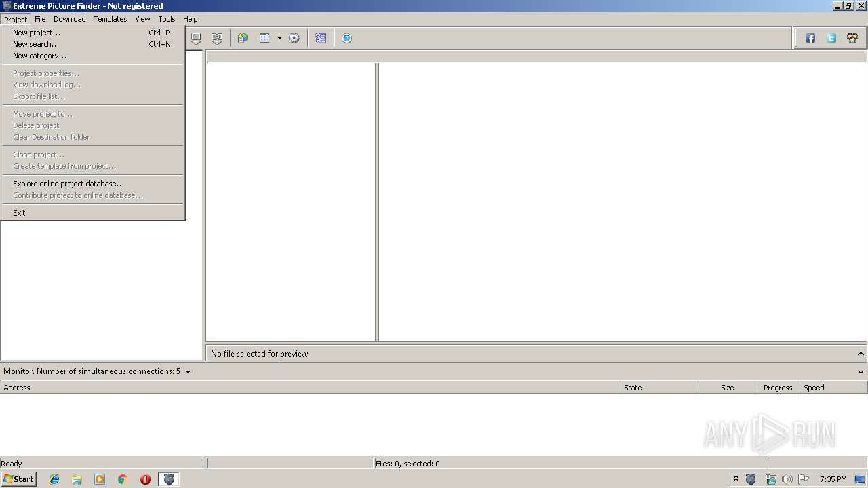This screenshot has width=868, height=488.
Task: Open the Templates menu
Action: (111, 19)
